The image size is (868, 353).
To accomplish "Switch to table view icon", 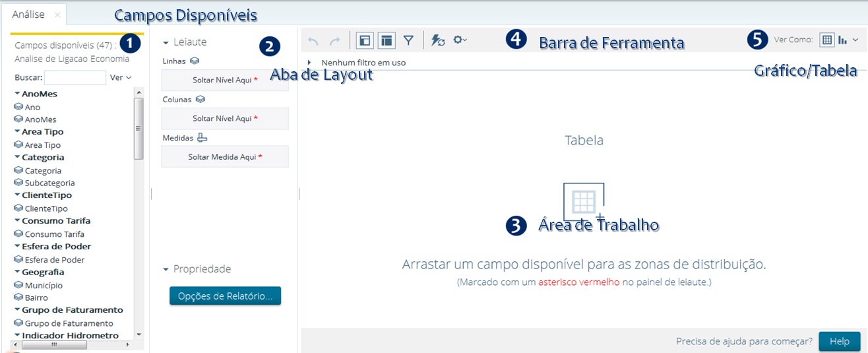I will [x=826, y=40].
